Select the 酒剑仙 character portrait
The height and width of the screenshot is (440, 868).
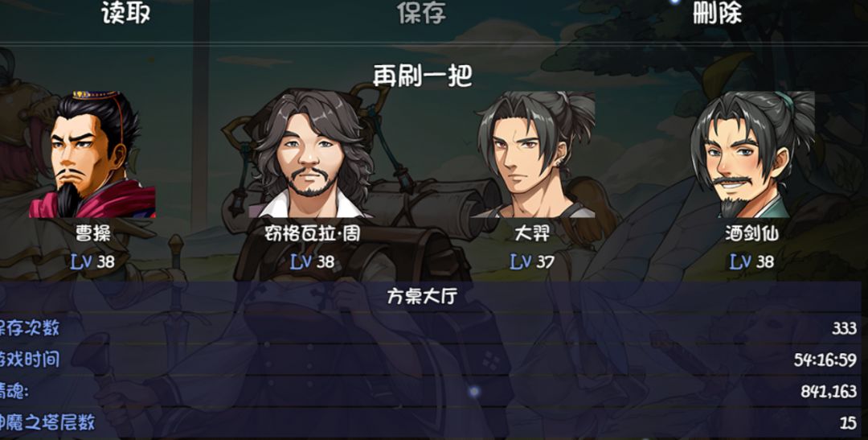[x=751, y=154]
